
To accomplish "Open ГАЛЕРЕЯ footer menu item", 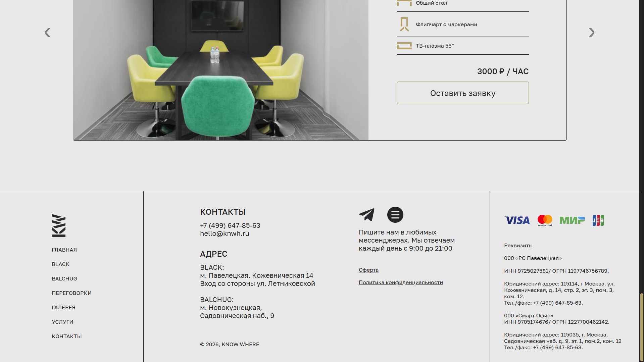I will [64, 308].
